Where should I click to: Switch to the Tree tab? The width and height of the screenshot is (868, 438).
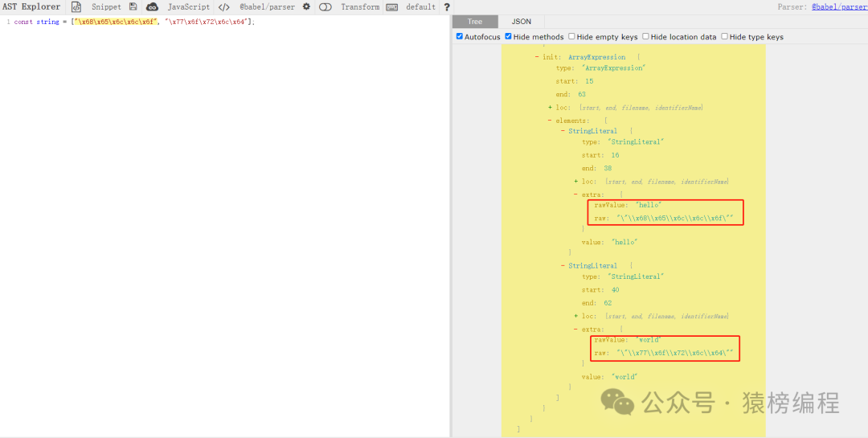pos(475,22)
